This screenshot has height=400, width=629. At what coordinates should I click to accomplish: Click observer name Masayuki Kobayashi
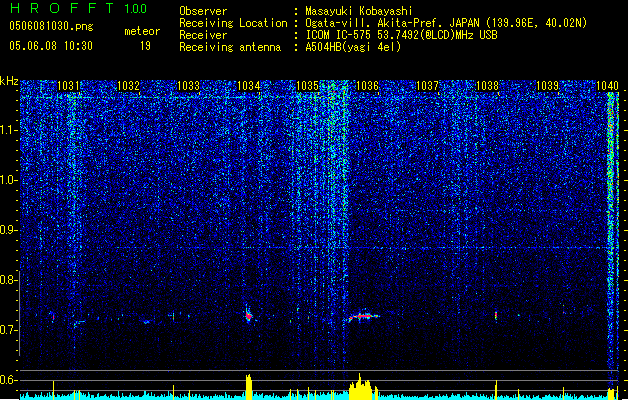pos(359,11)
